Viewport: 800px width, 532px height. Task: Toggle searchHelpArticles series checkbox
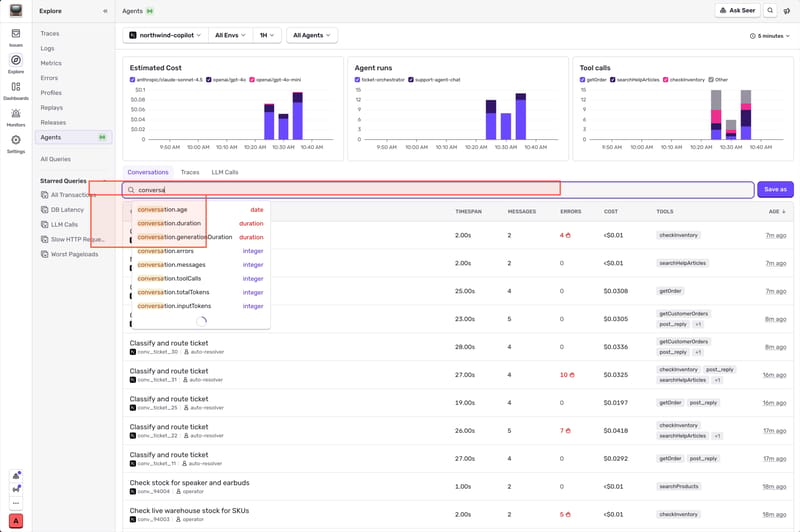[x=613, y=80]
